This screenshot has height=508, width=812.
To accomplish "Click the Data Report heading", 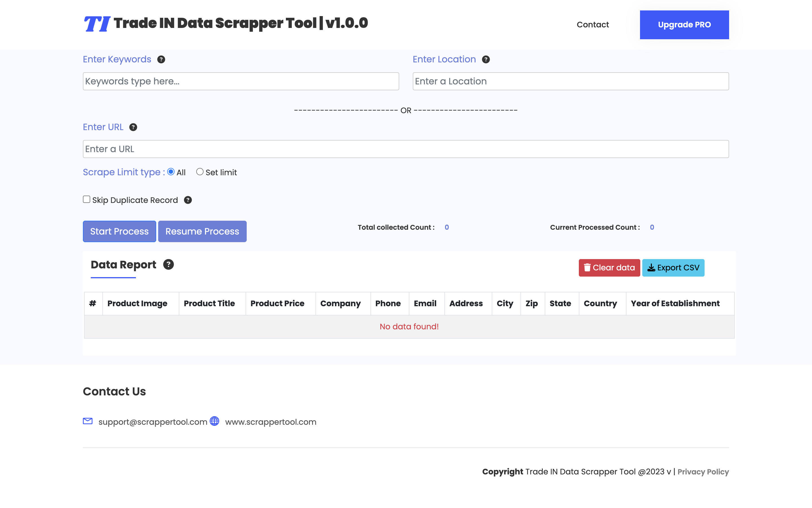I will pos(123,265).
